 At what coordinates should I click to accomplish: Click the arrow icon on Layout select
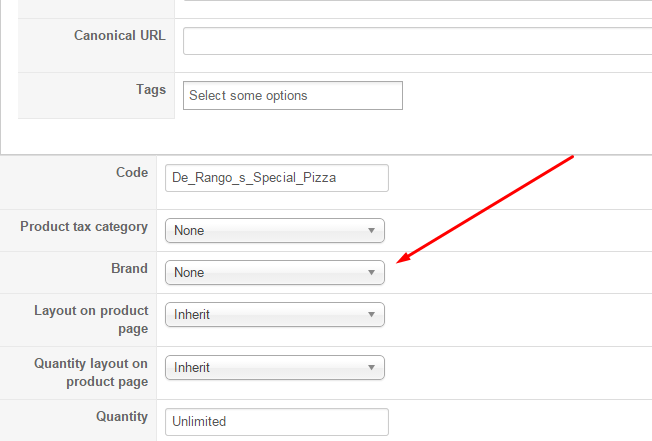coord(371,314)
